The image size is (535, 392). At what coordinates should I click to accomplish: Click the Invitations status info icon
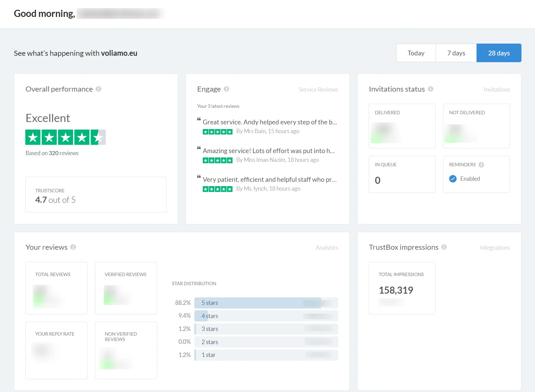[431, 89]
